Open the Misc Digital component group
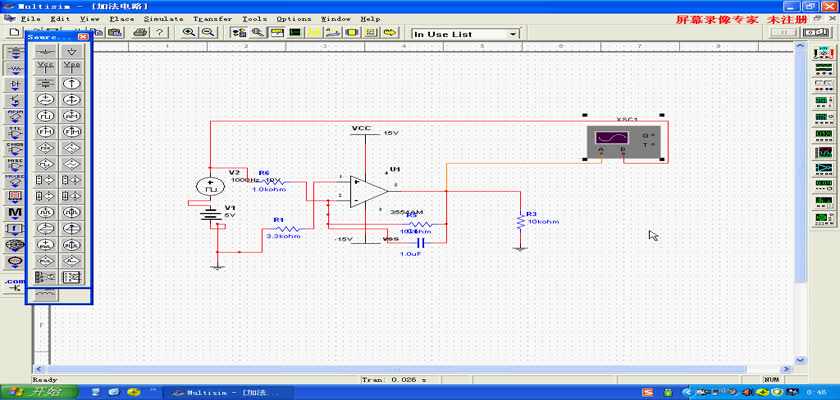Image resolution: width=840 pixels, height=400 pixels. (15, 165)
